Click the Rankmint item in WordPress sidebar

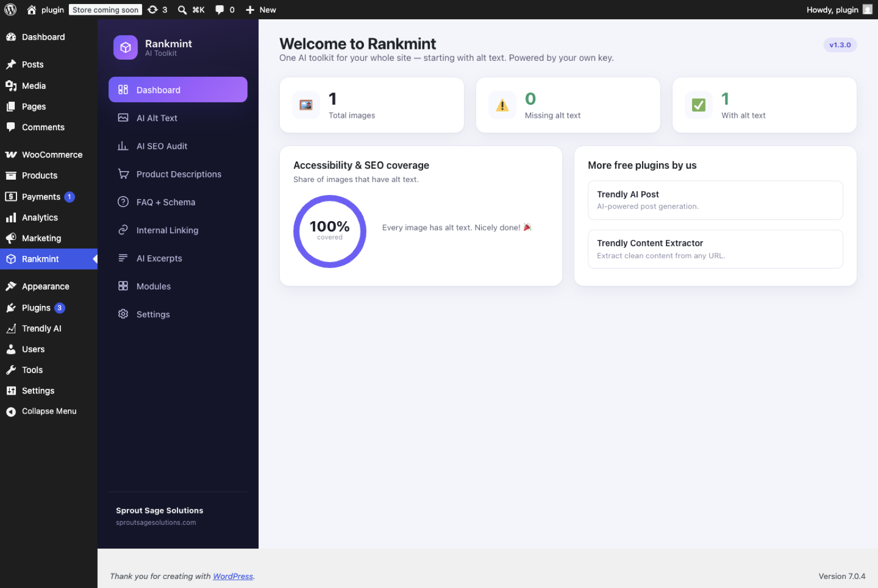(49, 259)
